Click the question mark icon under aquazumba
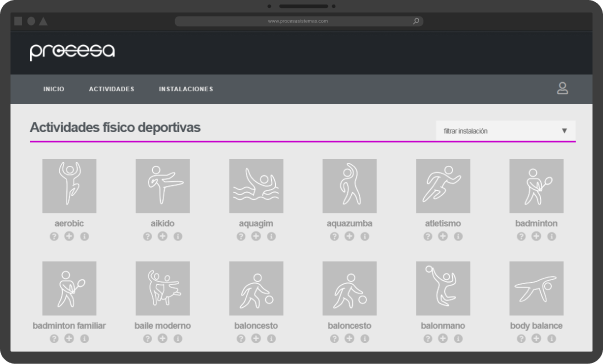Screen dimensions: 603x364 [x=334, y=236]
